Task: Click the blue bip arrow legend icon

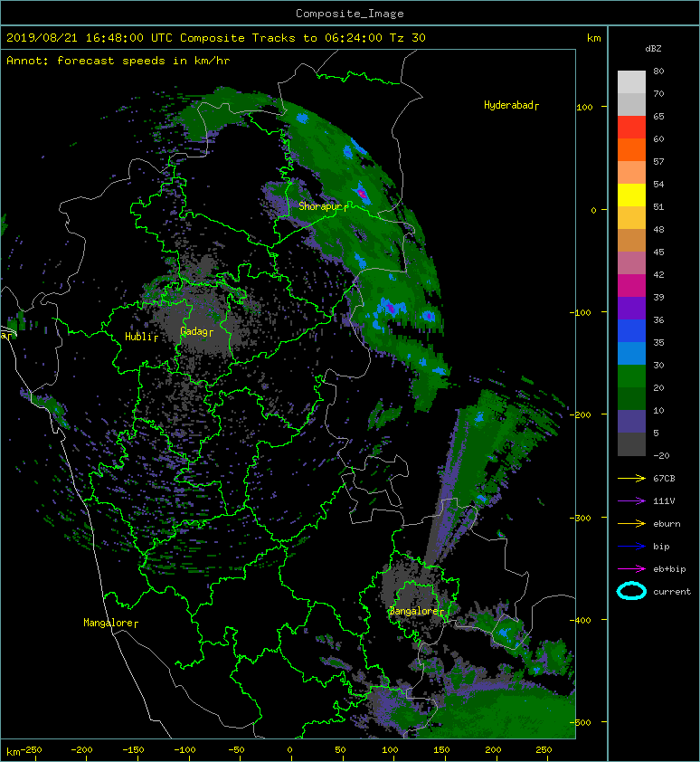Action: tap(631, 547)
